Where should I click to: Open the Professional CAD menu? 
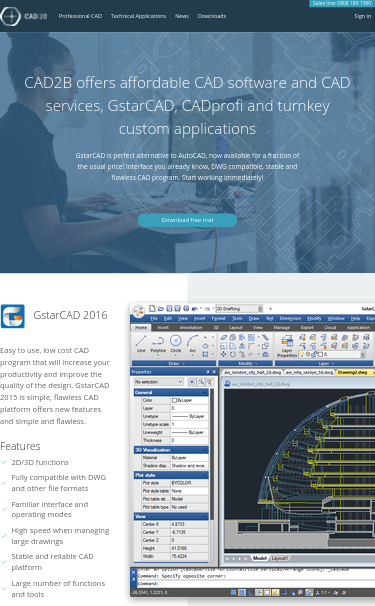pos(80,16)
